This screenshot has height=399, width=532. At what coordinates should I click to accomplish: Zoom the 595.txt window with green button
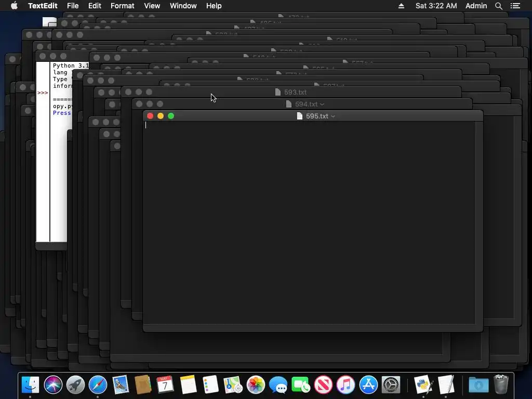tap(171, 116)
